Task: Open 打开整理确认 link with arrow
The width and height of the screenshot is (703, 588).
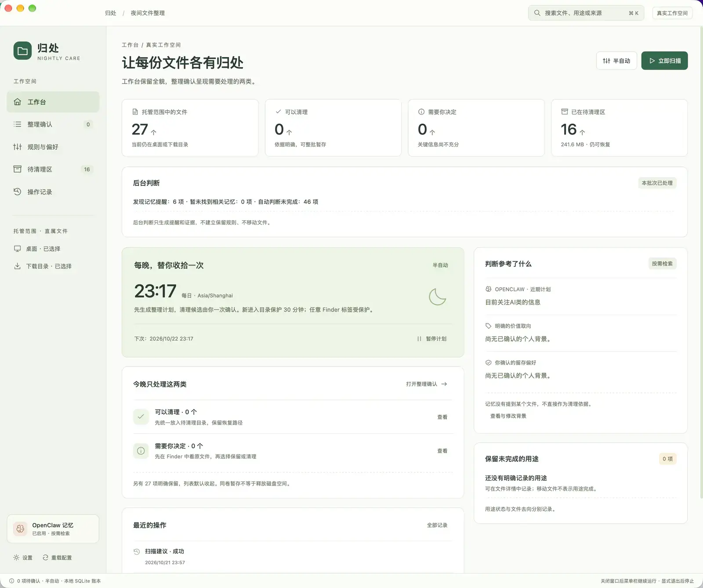Action: pyautogui.click(x=427, y=384)
